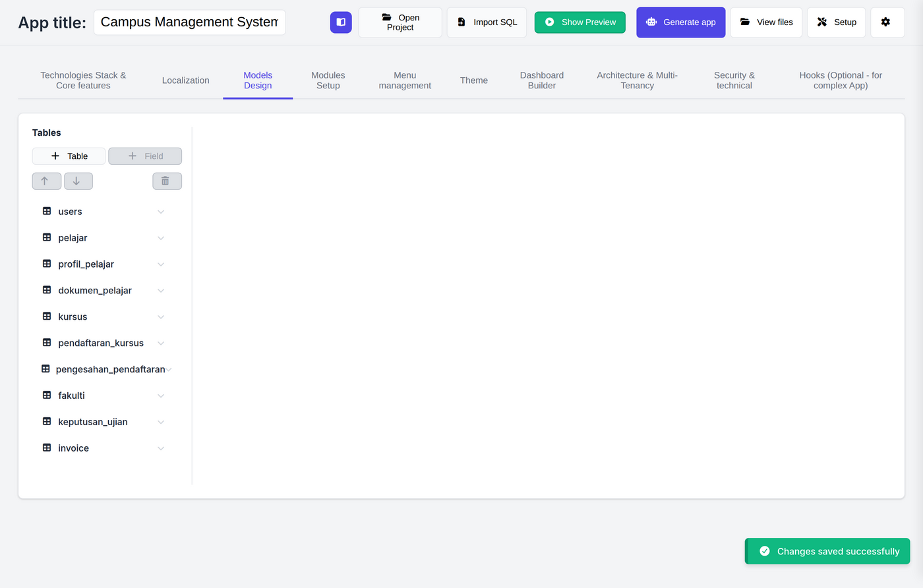Click table icon beside pelajar
The height and width of the screenshot is (588, 923).
[47, 237]
